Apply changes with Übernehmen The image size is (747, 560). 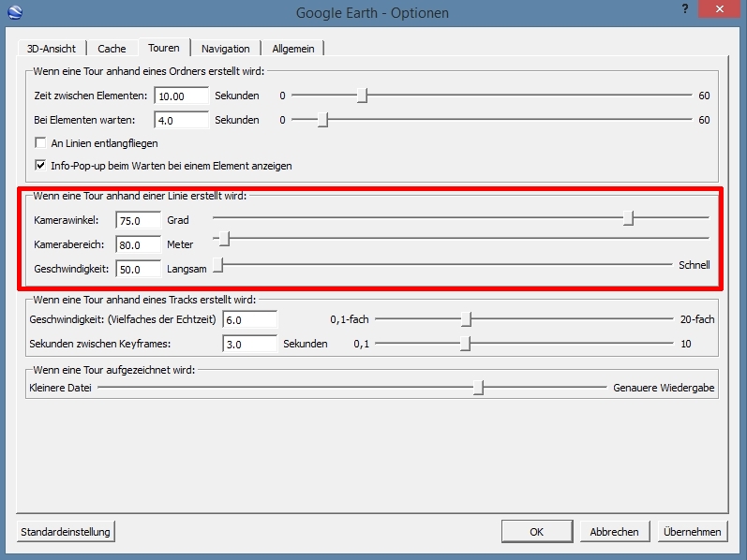pyautogui.click(x=692, y=532)
